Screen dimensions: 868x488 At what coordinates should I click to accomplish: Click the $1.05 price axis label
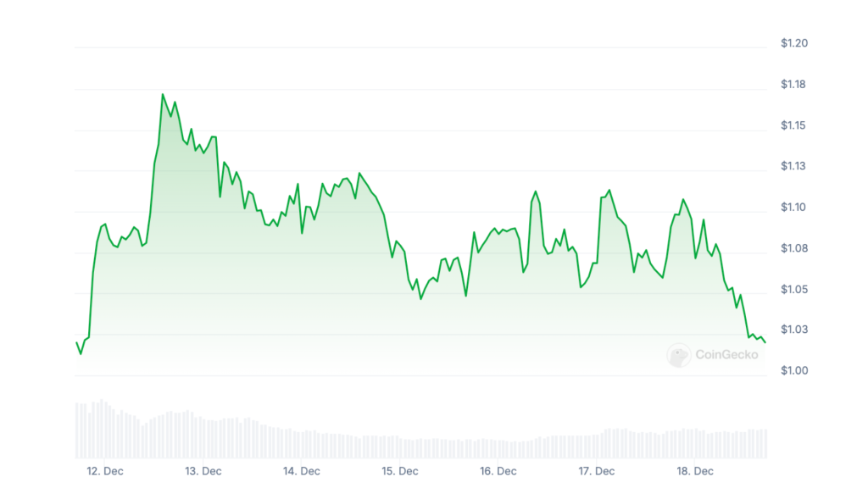tap(793, 289)
